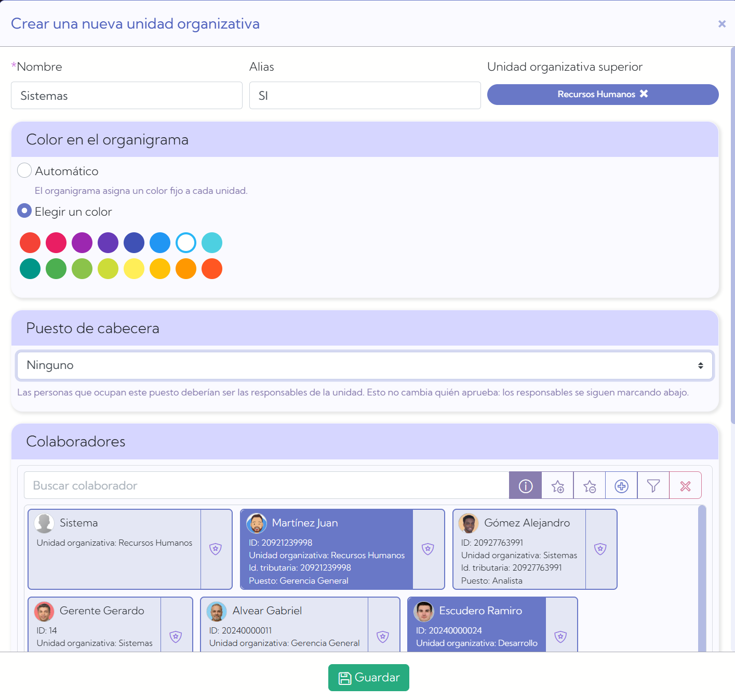The image size is (735, 700).
Task: Select the Elegir un color radio option
Action: [x=24, y=210]
